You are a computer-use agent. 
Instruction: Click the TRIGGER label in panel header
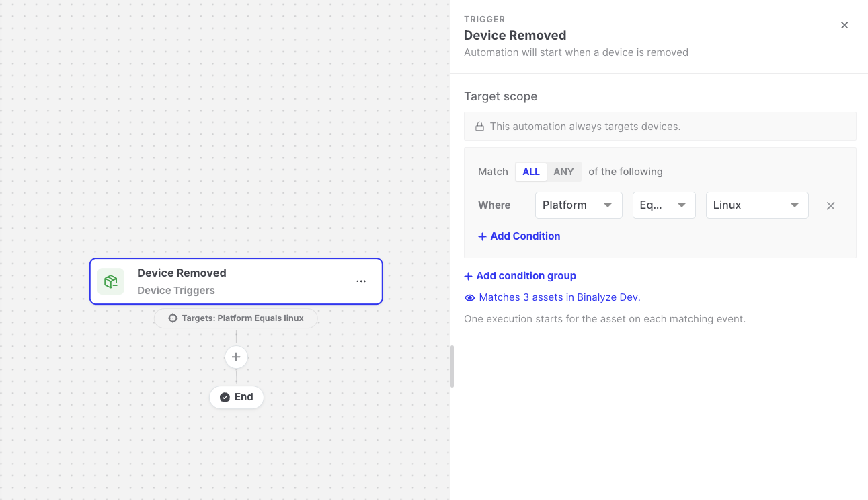coord(485,20)
